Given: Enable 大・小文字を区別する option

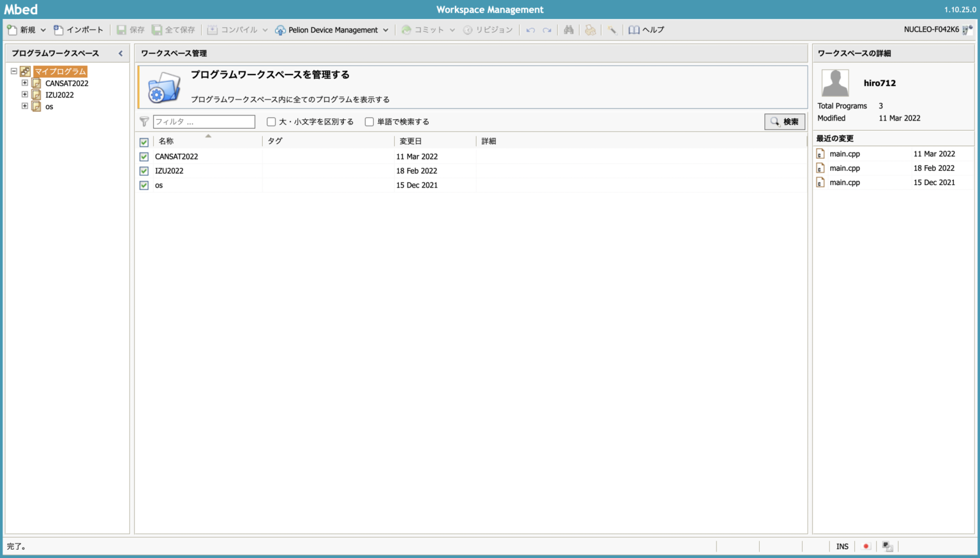Looking at the screenshot, I should (x=271, y=121).
